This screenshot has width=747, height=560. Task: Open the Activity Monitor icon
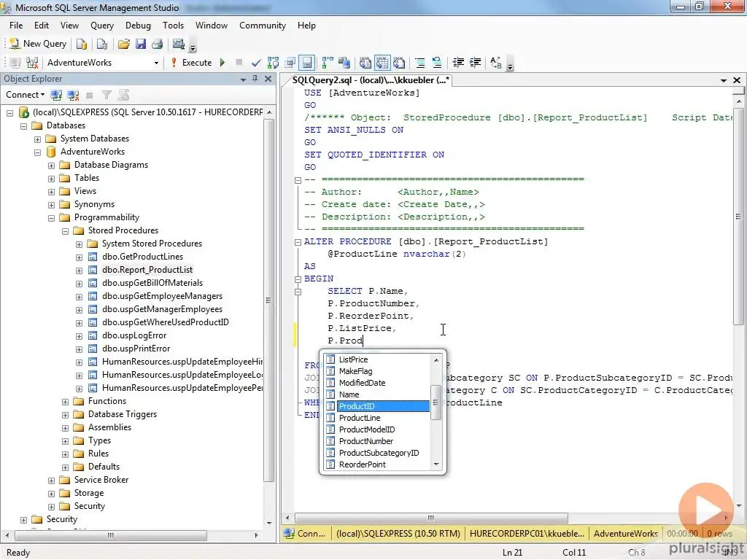[x=179, y=44]
